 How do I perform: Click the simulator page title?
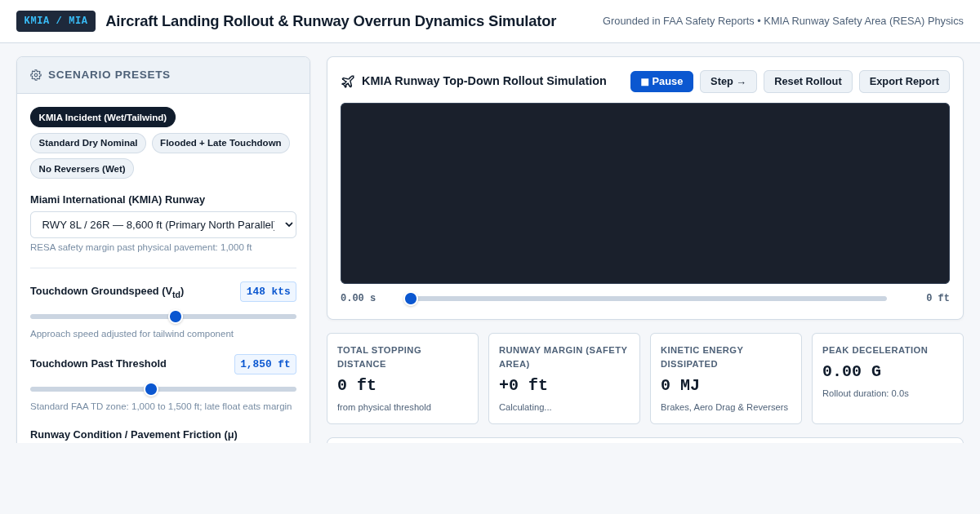[331, 21]
